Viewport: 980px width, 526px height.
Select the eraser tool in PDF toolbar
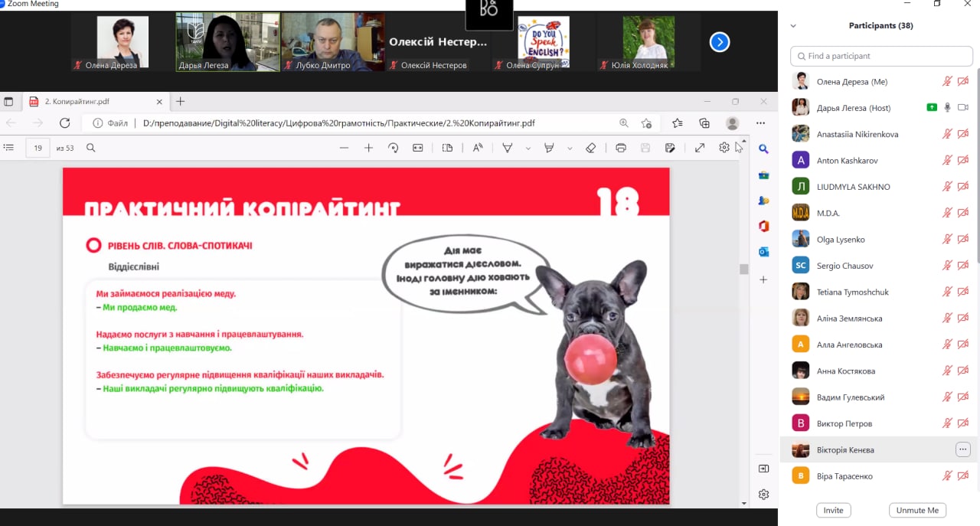(x=590, y=148)
